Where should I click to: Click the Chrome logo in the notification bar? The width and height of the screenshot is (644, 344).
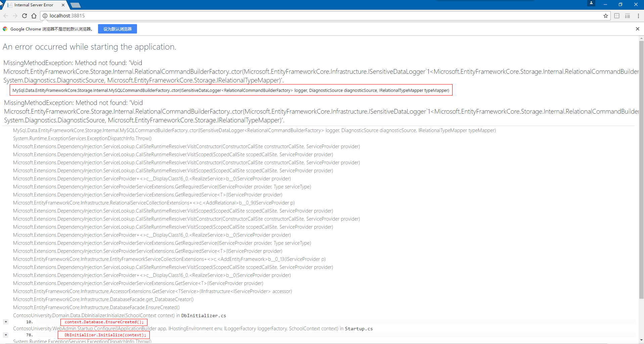pos(5,29)
